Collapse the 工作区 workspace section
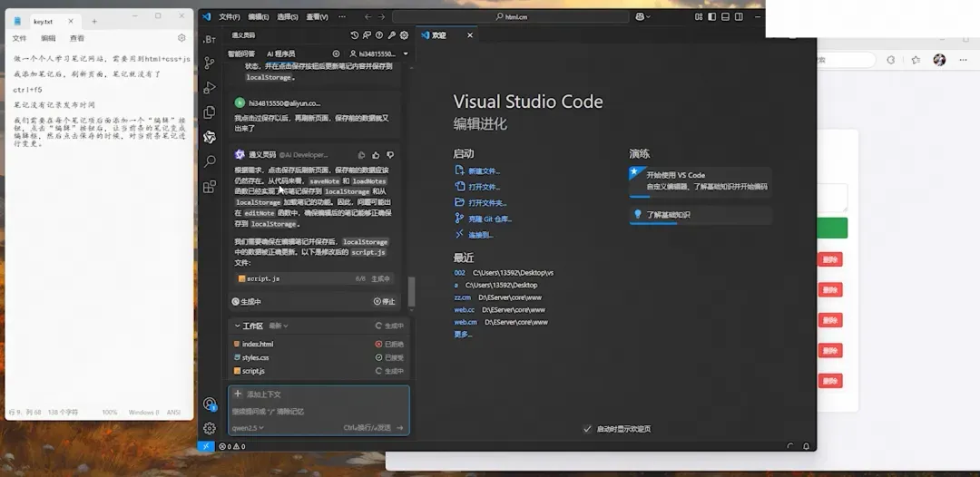Viewport: 980px width, 477px height. click(238, 326)
